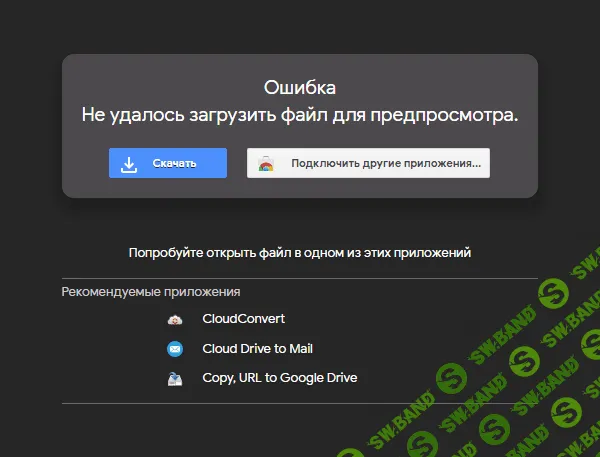Click the Ошибка error title

[300, 88]
